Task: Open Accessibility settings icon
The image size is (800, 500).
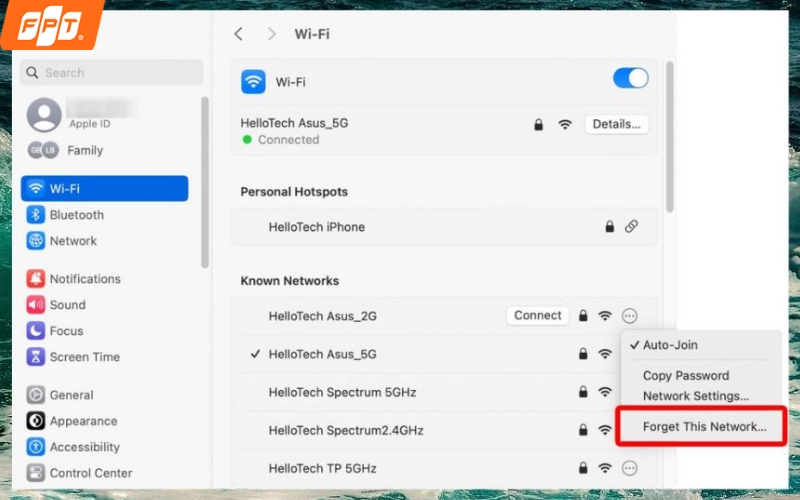Action: tap(36, 447)
